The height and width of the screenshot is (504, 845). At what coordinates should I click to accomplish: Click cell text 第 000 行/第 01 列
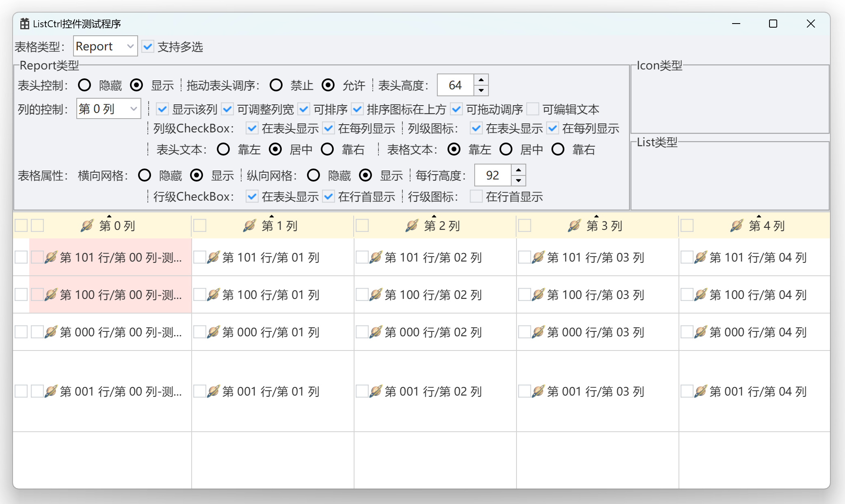(x=271, y=332)
